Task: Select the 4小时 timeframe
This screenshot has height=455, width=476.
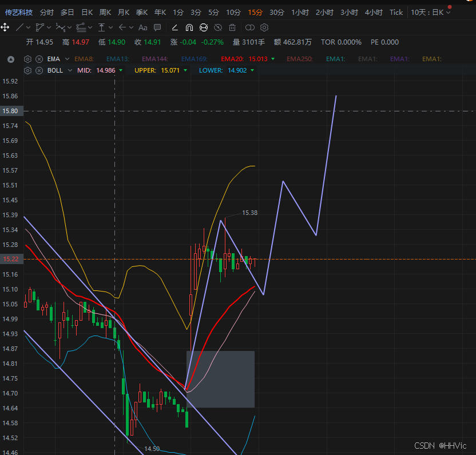Action: pos(374,13)
